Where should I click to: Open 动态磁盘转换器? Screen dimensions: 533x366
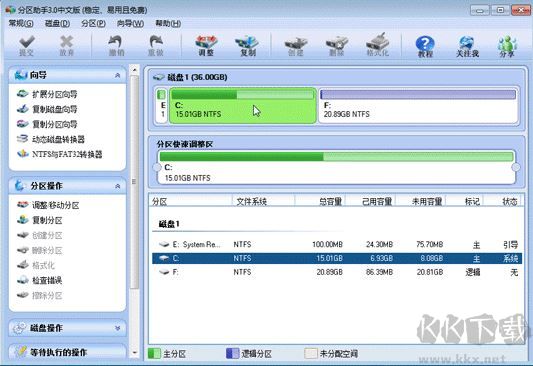pyautogui.click(x=51, y=139)
